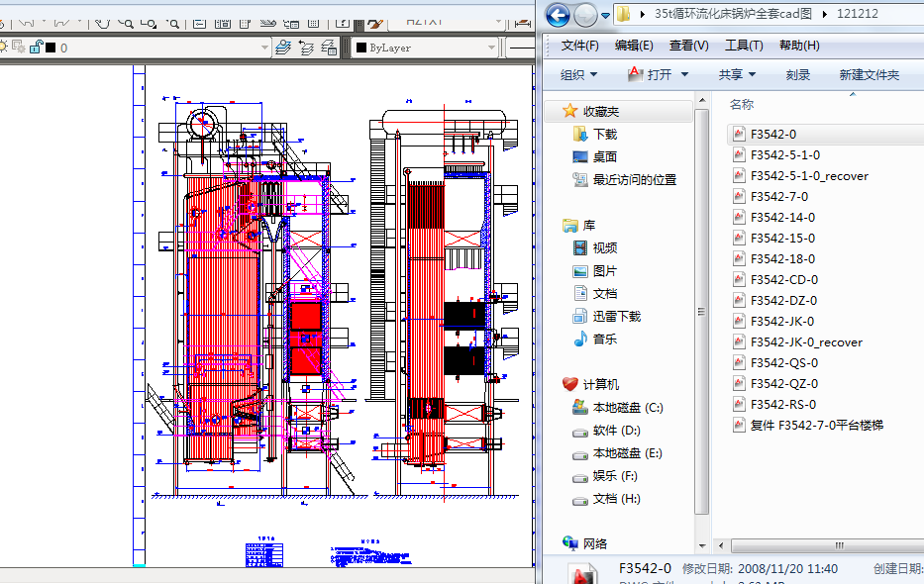This screenshot has width=924, height=584.
Task: Select the Zoom Window tool
Action: click(149, 23)
